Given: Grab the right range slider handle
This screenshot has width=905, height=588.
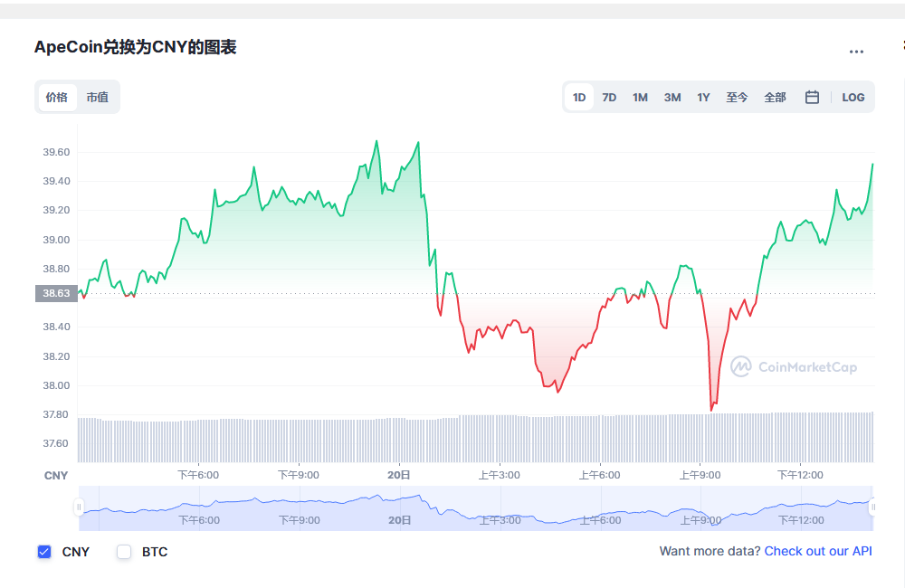Looking at the screenshot, I should (x=872, y=507).
